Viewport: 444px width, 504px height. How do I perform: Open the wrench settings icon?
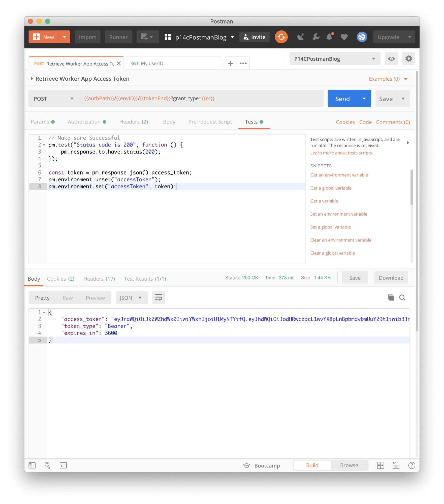point(316,37)
